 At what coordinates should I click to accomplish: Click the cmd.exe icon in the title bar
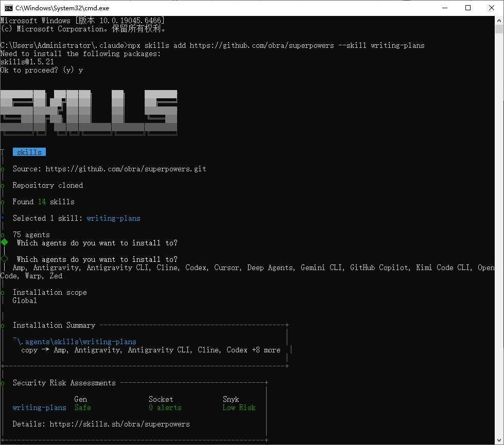point(9,8)
